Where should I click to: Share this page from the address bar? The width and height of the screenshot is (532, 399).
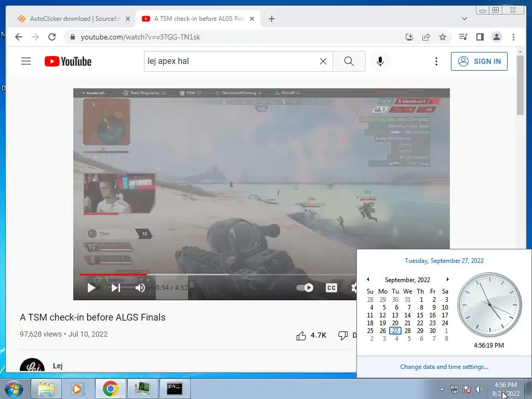pyautogui.click(x=426, y=37)
